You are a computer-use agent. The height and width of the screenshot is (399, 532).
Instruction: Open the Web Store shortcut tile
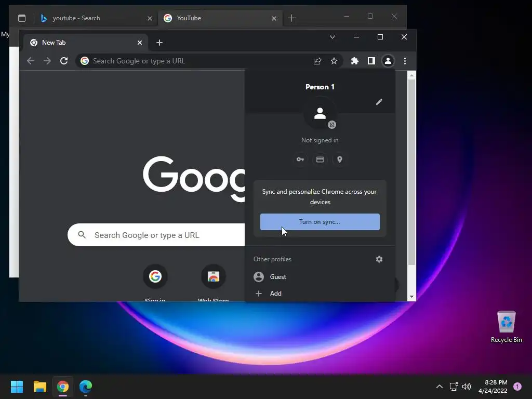[213, 283]
